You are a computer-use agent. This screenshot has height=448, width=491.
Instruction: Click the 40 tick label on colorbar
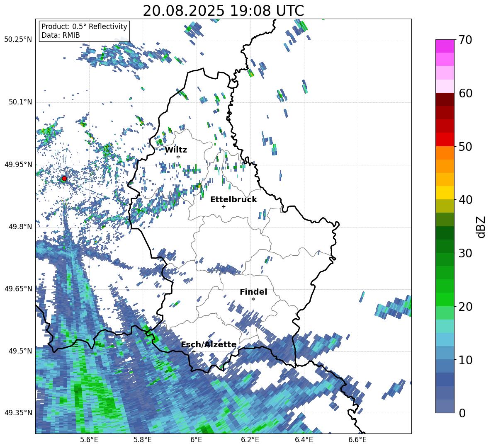tap(465, 200)
